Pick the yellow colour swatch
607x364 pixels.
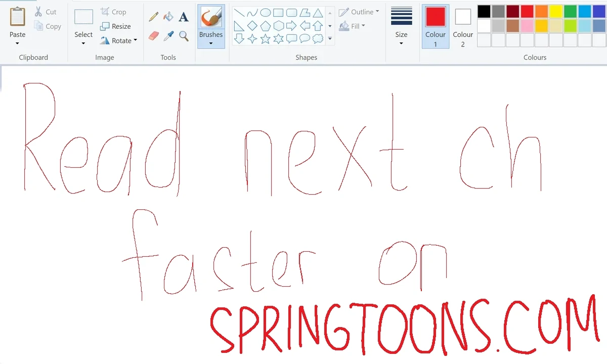pyautogui.click(x=556, y=12)
